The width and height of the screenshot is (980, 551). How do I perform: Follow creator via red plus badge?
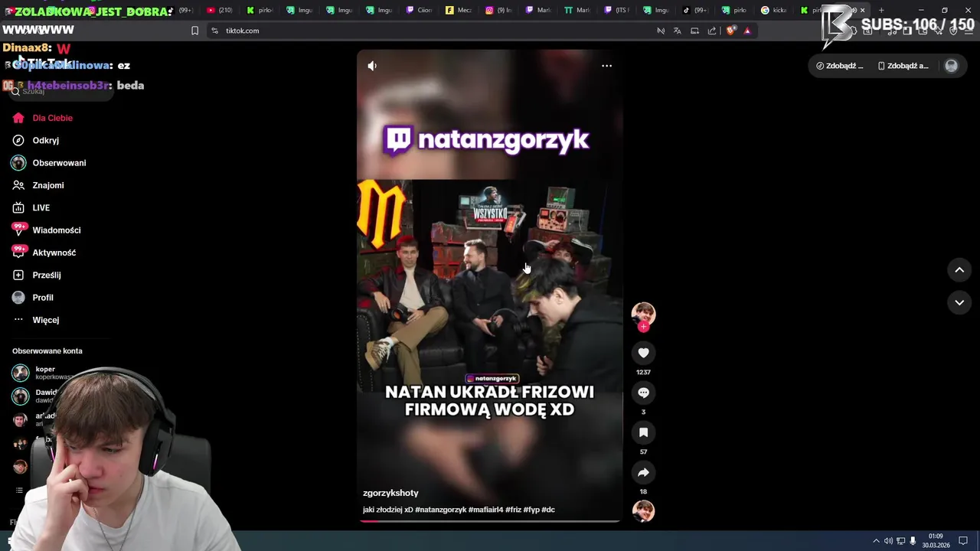point(643,327)
